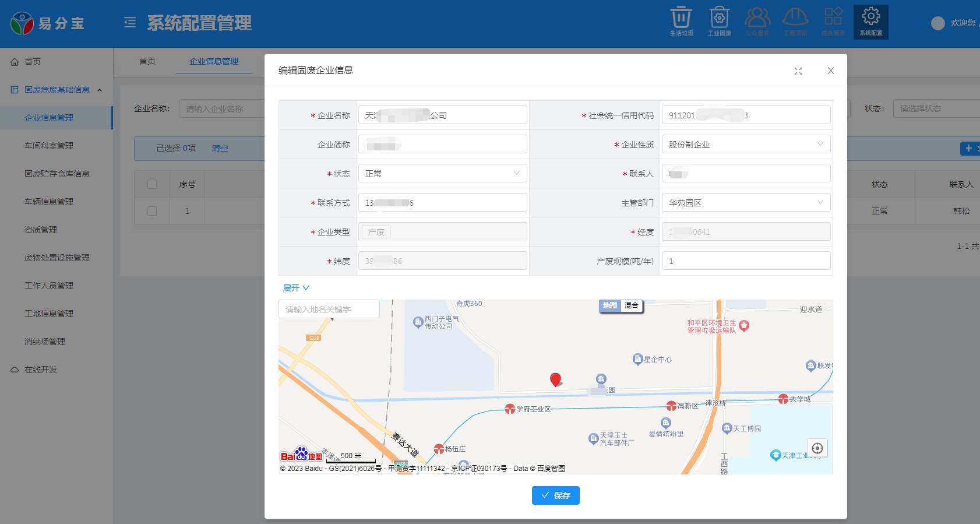Open 车辆信息管理 in the sidebar
This screenshot has width=980, height=524.
click(56, 202)
